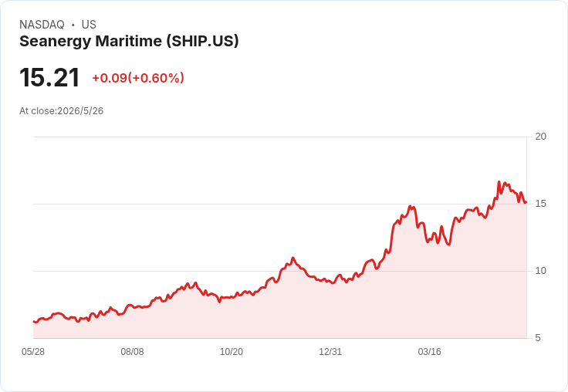
Task: Click the 08/08 x-axis date label
Action: [132, 352]
